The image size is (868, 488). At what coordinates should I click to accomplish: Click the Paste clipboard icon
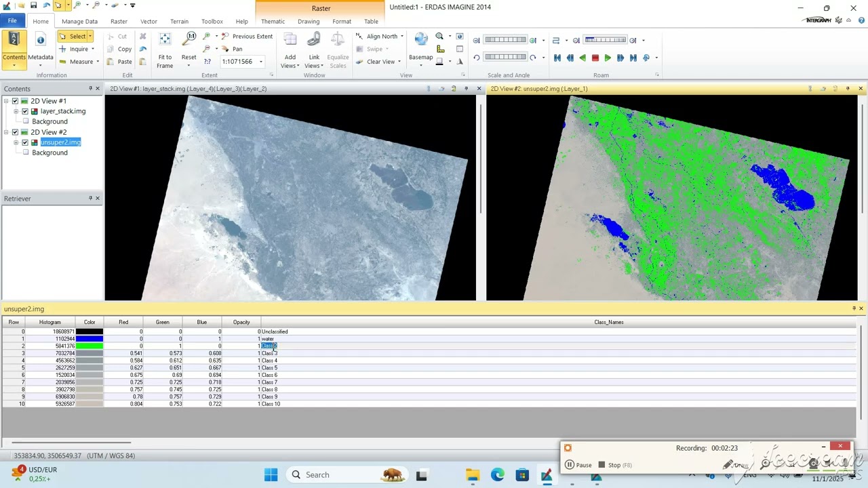(111, 62)
